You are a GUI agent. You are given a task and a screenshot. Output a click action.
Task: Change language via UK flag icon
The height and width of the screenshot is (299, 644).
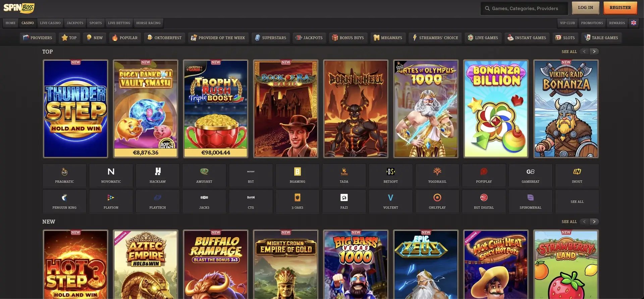click(x=634, y=23)
